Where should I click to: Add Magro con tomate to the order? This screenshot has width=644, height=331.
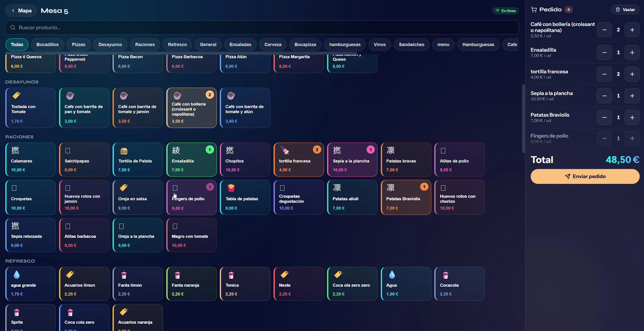[x=192, y=235]
